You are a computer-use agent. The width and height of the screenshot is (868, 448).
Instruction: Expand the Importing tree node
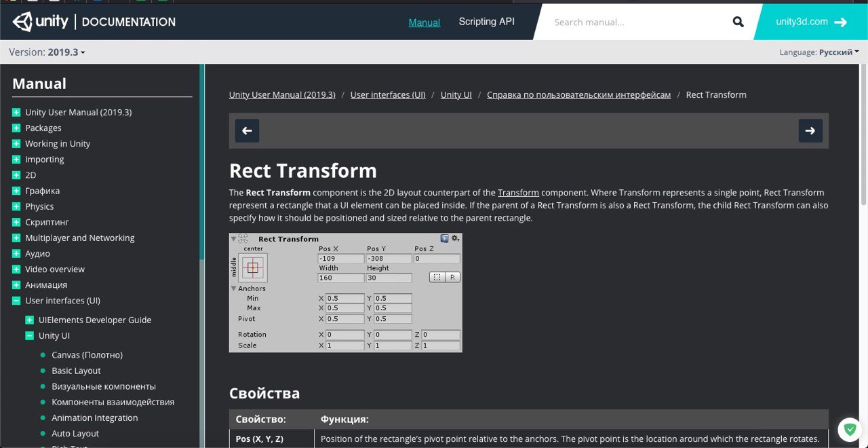tap(16, 160)
